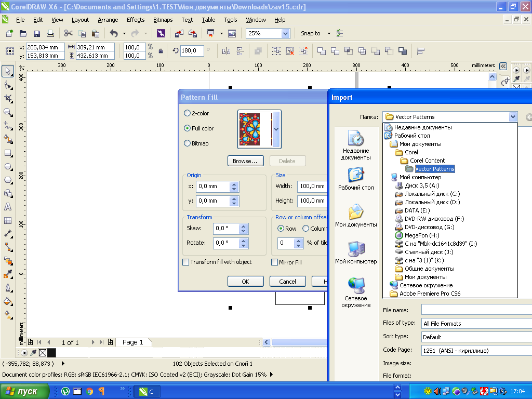Select the Zoom tool in the toolbox
This screenshot has width=532, height=399.
coord(8,112)
